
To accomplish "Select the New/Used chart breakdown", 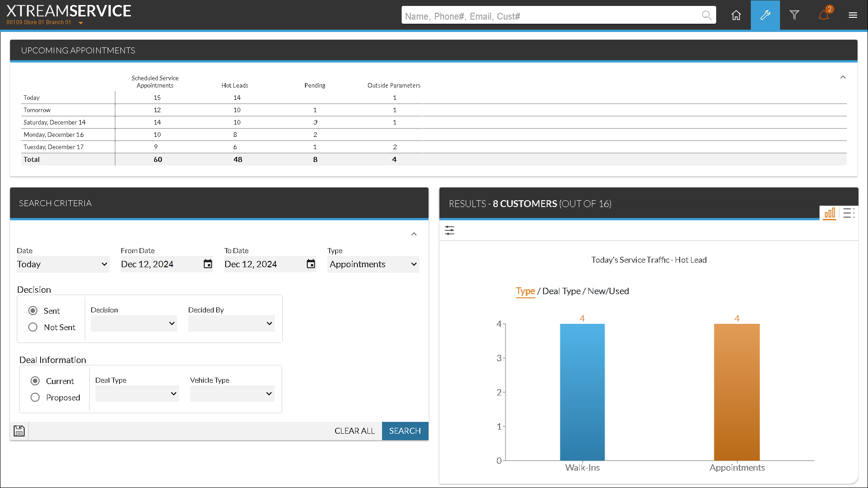I will click(608, 291).
